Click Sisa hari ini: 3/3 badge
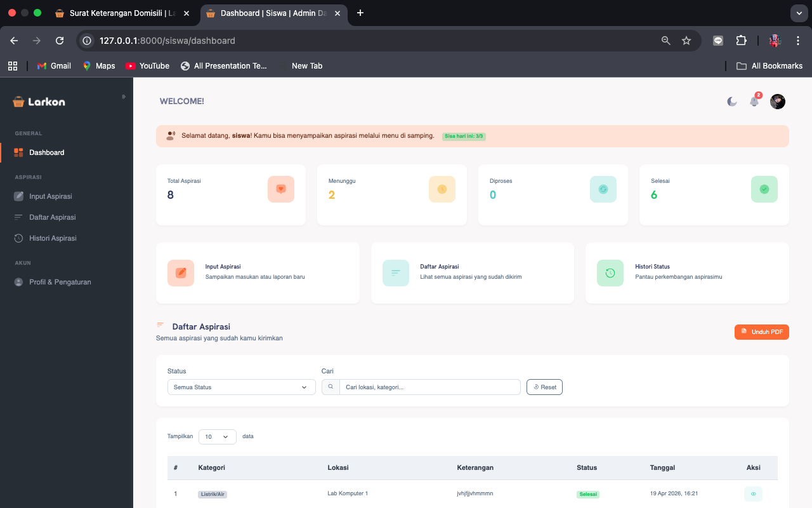Viewport: 812px width, 508px height. [x=464, y=136]
